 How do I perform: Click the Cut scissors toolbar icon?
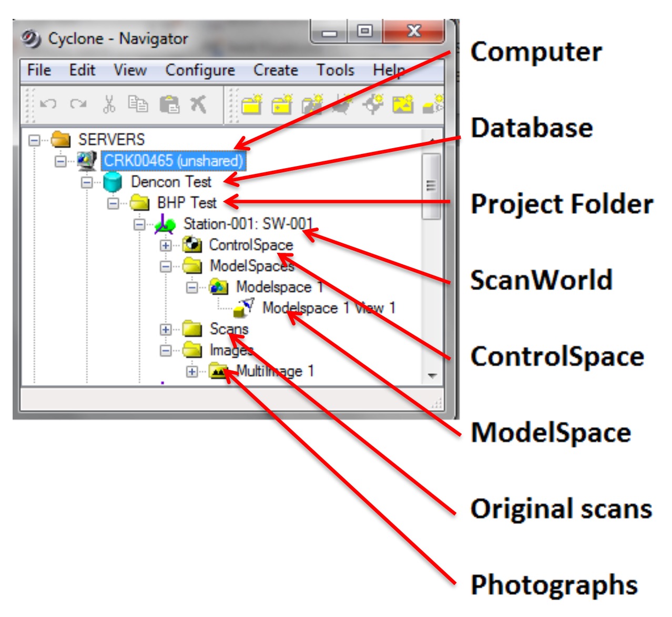tap(109, 104)
